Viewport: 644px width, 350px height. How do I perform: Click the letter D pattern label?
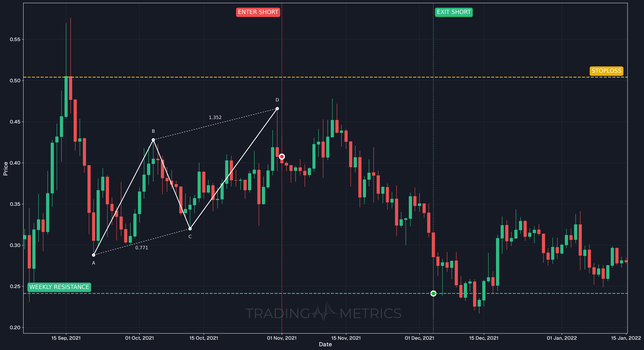[x=277, y=100]
